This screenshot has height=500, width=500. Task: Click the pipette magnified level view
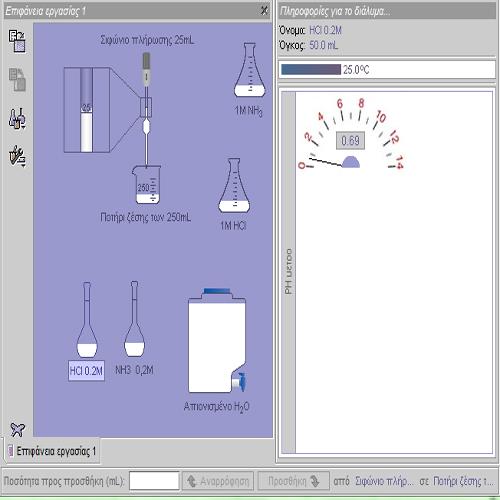[x=87, y=110]
